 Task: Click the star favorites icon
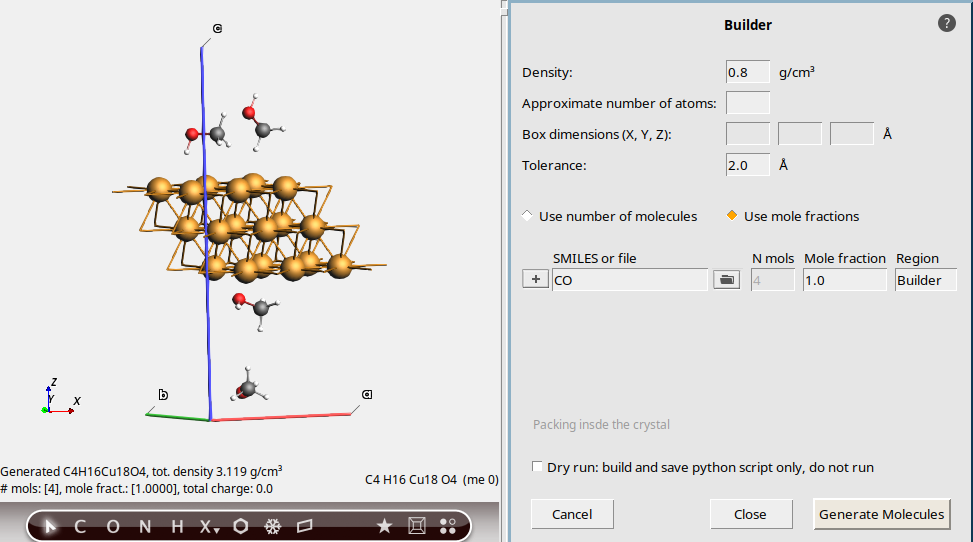(384, 526)
